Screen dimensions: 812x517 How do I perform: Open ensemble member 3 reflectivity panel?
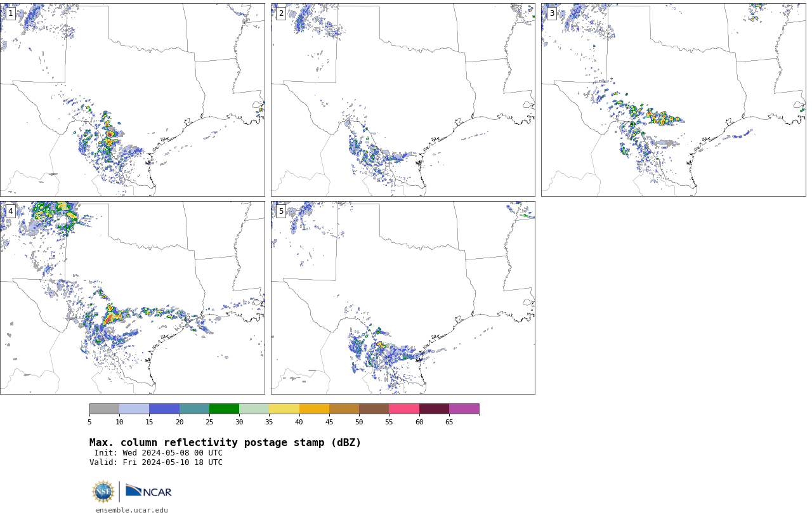pyautogui.click(x=673, y=100)
